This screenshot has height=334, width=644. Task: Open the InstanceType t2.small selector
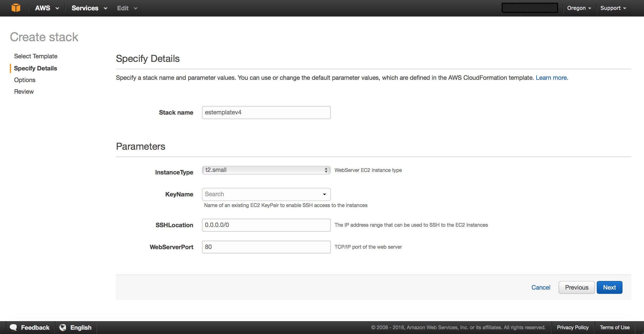coord(266,170)
